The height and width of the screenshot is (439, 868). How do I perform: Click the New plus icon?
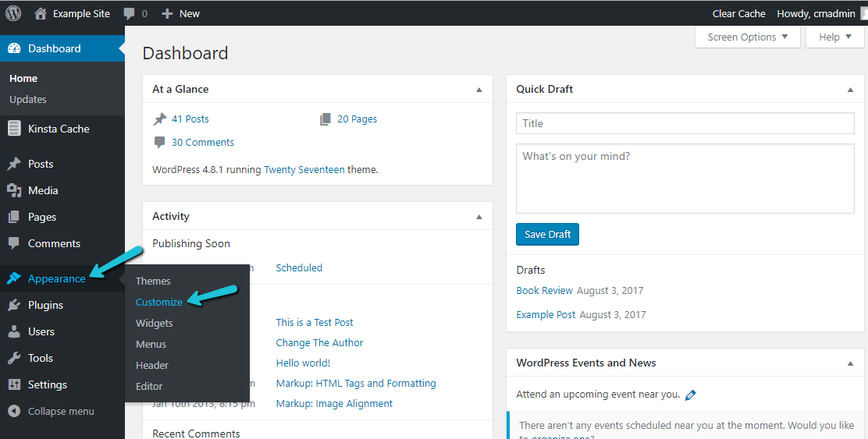click(167, 13)
